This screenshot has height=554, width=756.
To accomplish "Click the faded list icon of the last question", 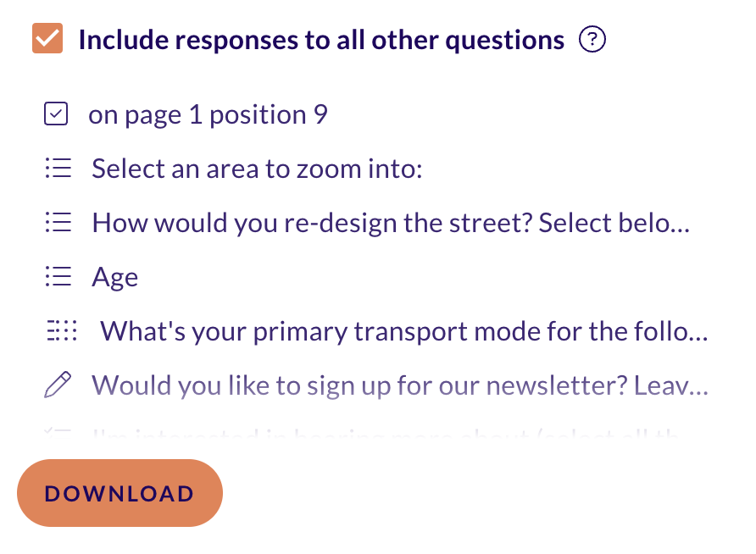I will [58, 432].
